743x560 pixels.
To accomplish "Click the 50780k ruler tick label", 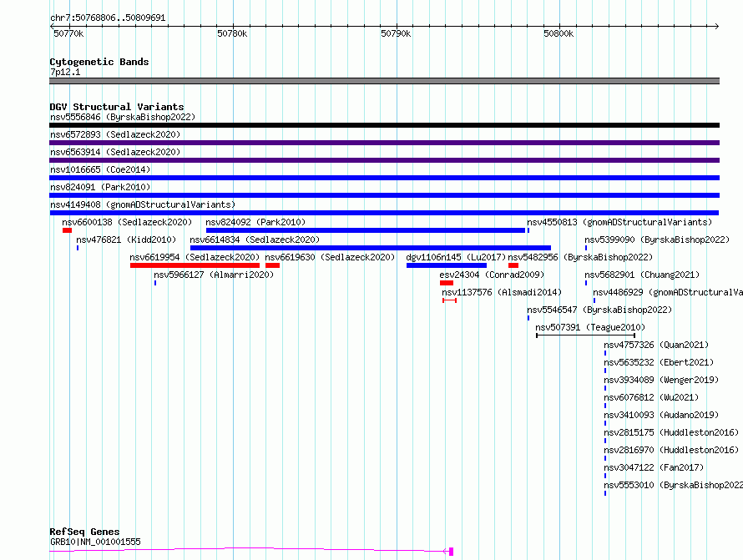I will coord(232,33).
